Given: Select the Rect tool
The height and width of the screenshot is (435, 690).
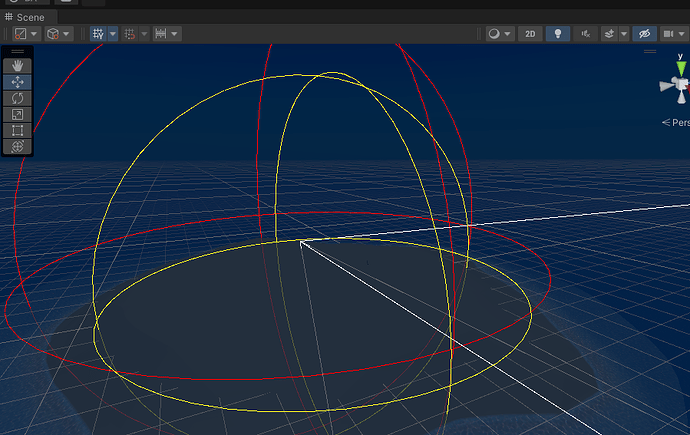Looking at the screenshot, I should [17, 131].
